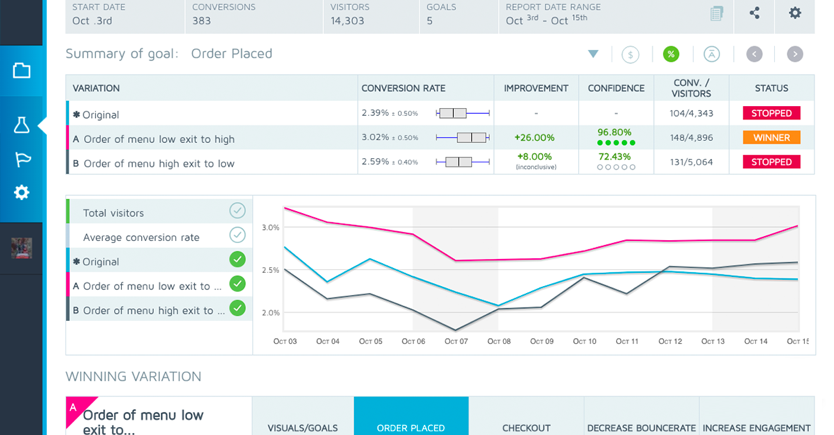834x435 pixels.
Task: Switch to the Checkout tab
Action: 526,427
